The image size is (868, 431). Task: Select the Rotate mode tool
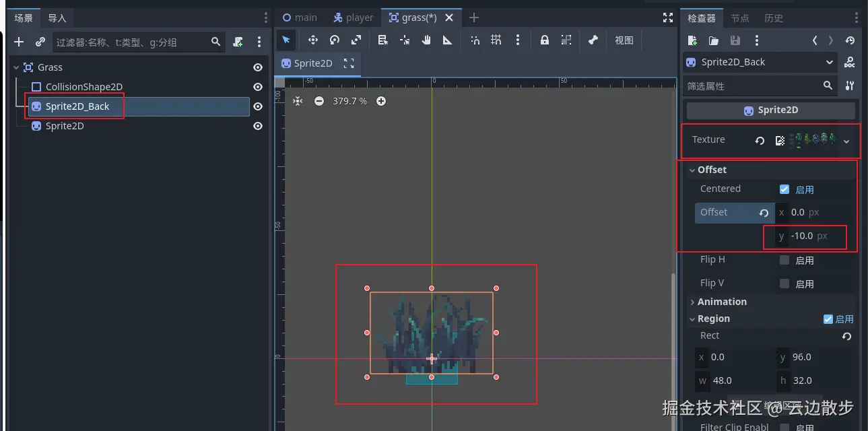335,40
